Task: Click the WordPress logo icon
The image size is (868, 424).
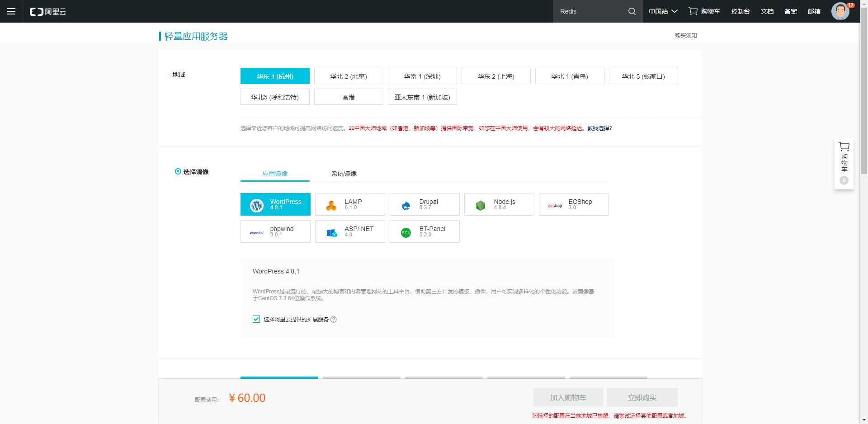Action: click(257, 206)
